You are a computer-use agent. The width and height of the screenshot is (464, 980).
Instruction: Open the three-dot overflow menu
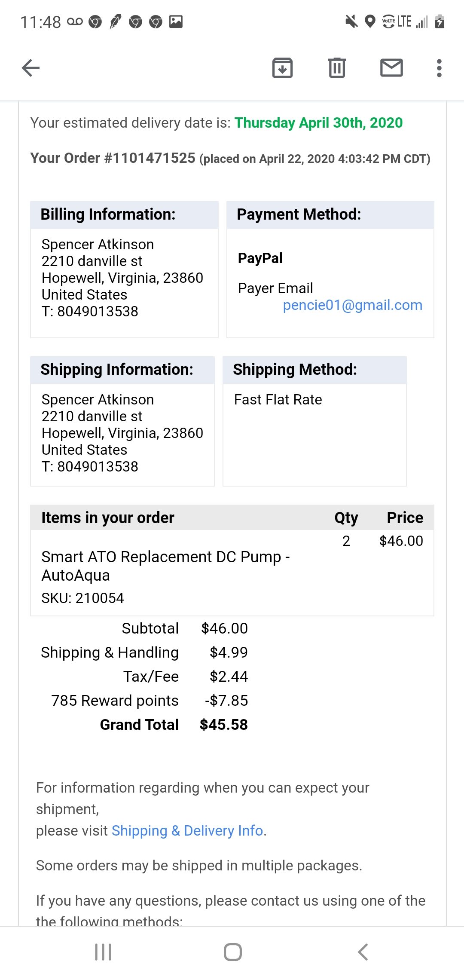439,68
